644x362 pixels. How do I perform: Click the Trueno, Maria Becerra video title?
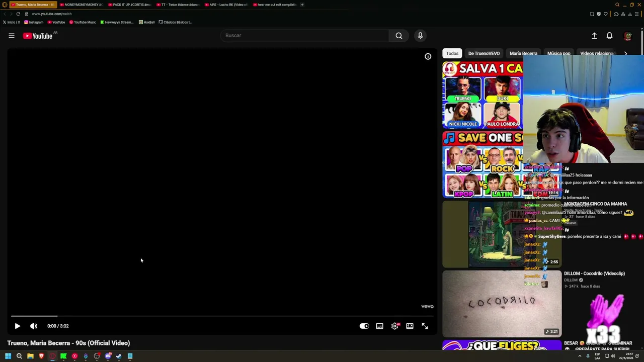(x=68, y=343)
